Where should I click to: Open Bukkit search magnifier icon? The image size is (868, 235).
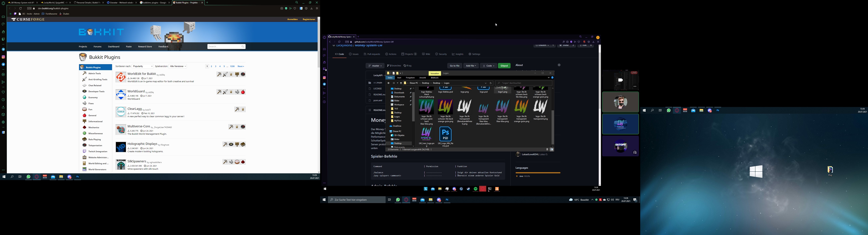pyautogui.click(x=243, y=46)
